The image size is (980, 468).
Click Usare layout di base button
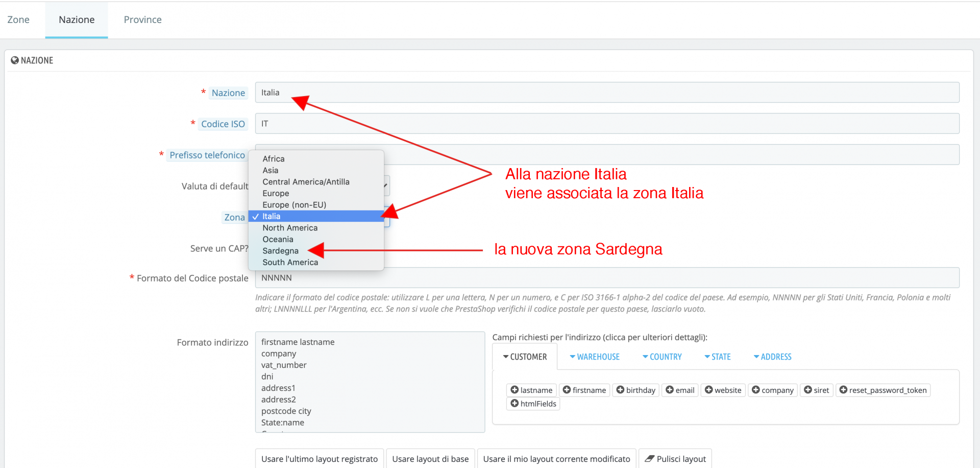[x=430, y=459]
